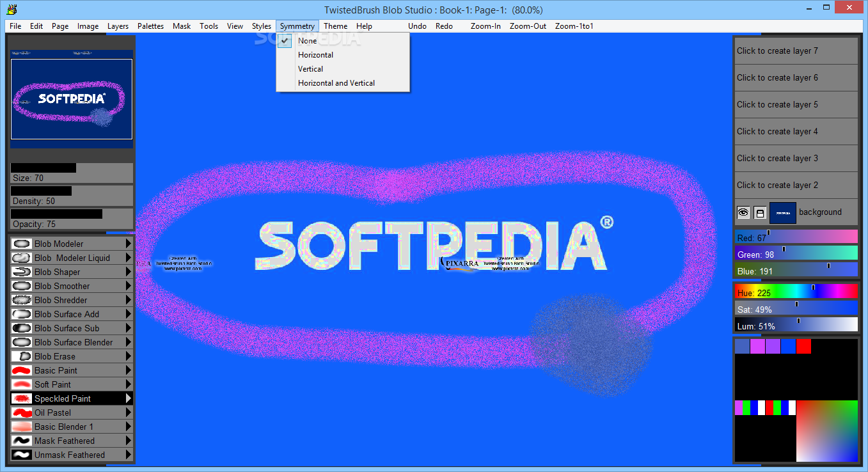
Task: Toggle the background layer lock icon
Action: pos(760,212)
